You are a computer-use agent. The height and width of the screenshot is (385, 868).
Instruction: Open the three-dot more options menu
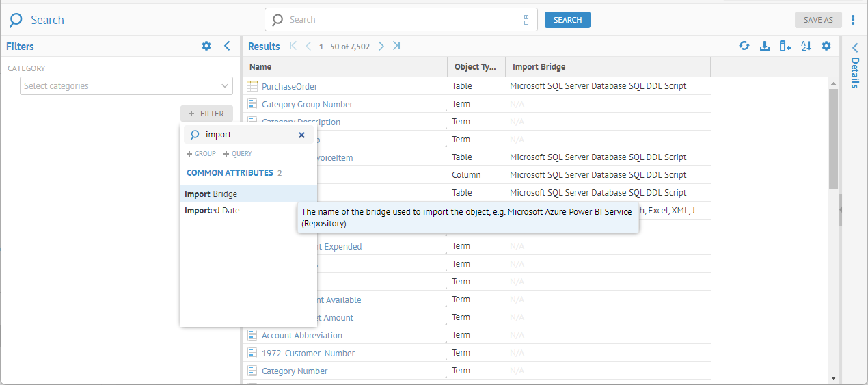click(x=853, y=20)
